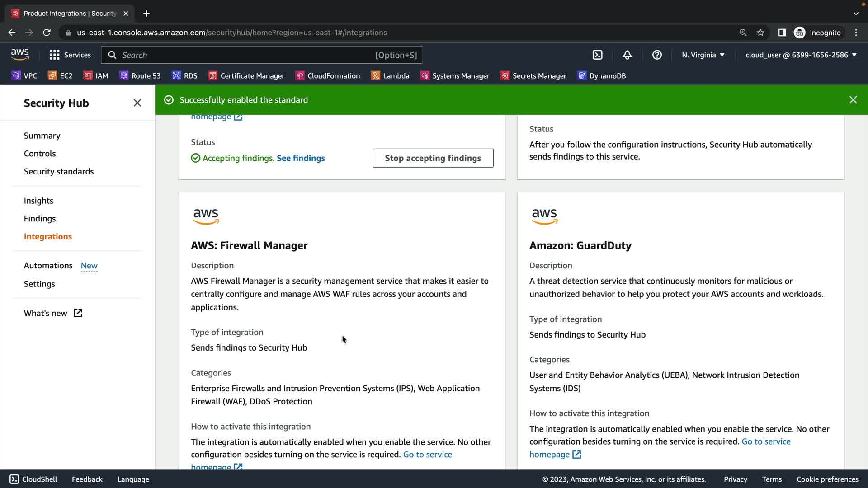Open GuardDuty Go to service homepage link
This screenshot has width=868, height=488.
pyautogui.click(x=766, y=441)
